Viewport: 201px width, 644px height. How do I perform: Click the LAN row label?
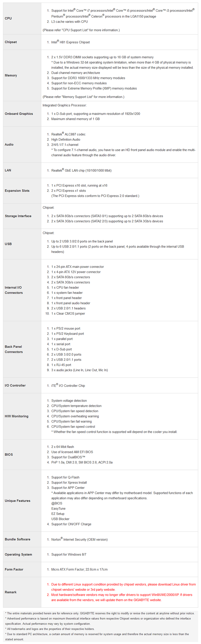click(x=8, y=170)
